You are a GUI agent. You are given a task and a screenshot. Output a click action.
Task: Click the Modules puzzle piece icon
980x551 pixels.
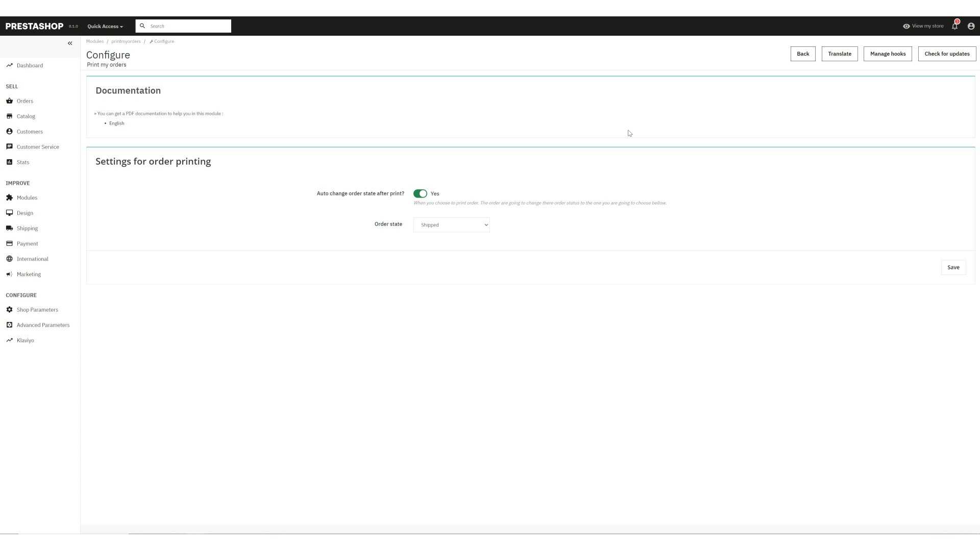(x=9, y=197)
